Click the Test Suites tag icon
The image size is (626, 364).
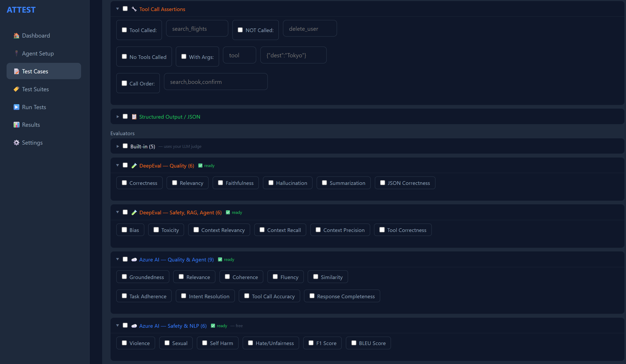pos(16,89)
